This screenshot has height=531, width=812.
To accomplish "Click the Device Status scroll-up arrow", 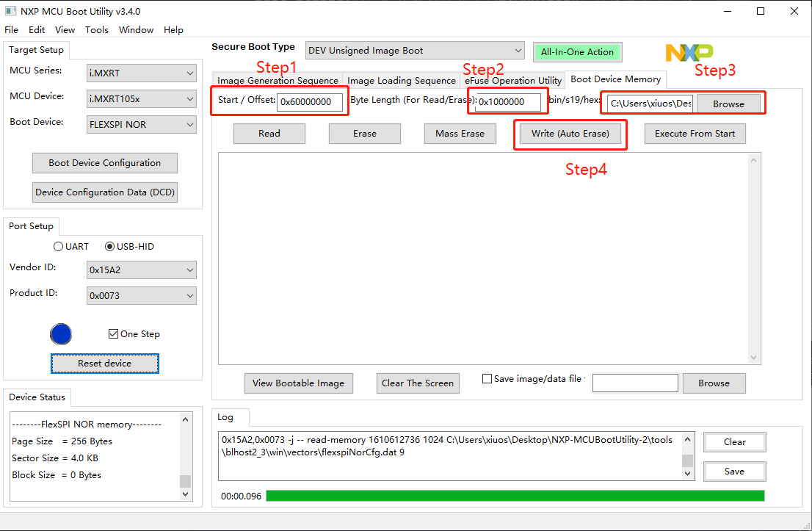I will pyautogui.click(x=186, y=419).
